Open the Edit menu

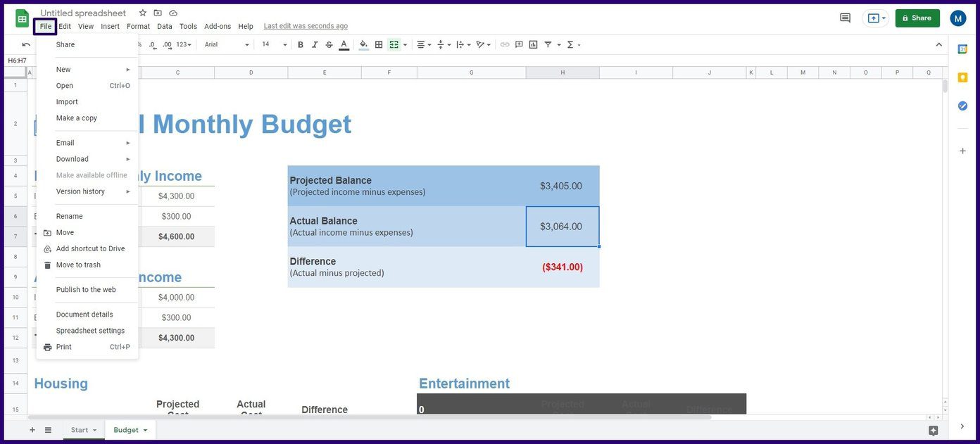65,26
